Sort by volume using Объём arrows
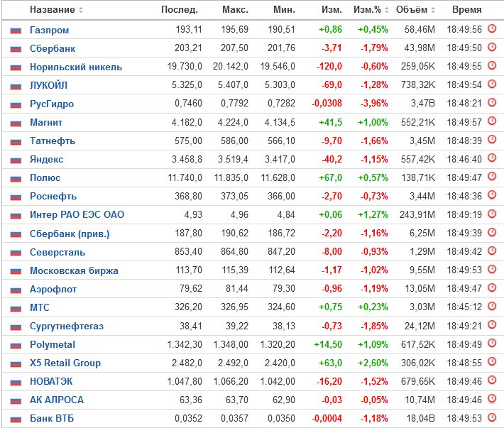The image size is (504, 428). [x=433, y=10]
